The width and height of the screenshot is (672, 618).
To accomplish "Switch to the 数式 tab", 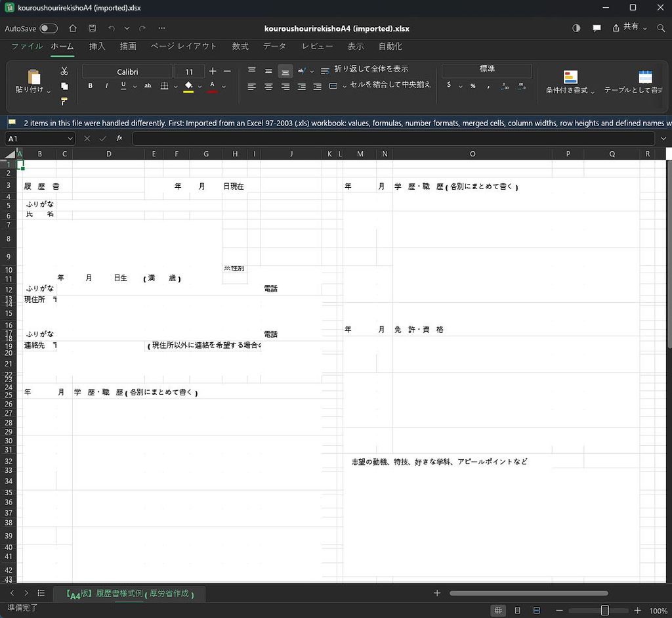I will tap(240, 47).
